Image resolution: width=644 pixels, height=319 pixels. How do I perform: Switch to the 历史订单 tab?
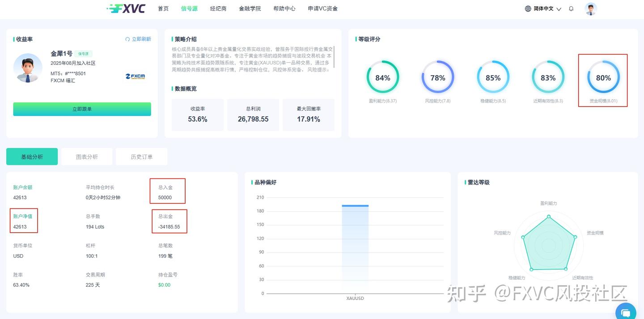(x=142, y=157)
